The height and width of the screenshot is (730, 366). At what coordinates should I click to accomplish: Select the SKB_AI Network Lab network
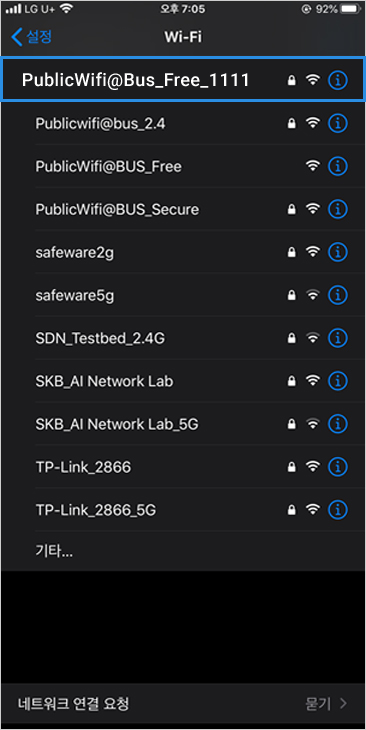104,381
